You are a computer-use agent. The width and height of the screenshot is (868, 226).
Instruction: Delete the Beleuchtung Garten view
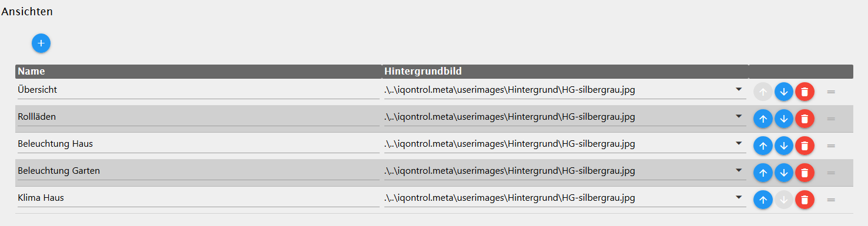coord(805,173)
